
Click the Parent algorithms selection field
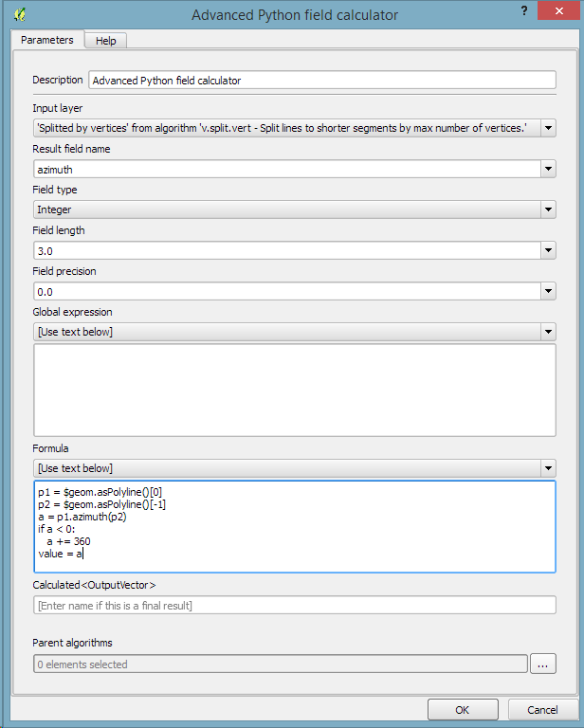coord(280,664)
